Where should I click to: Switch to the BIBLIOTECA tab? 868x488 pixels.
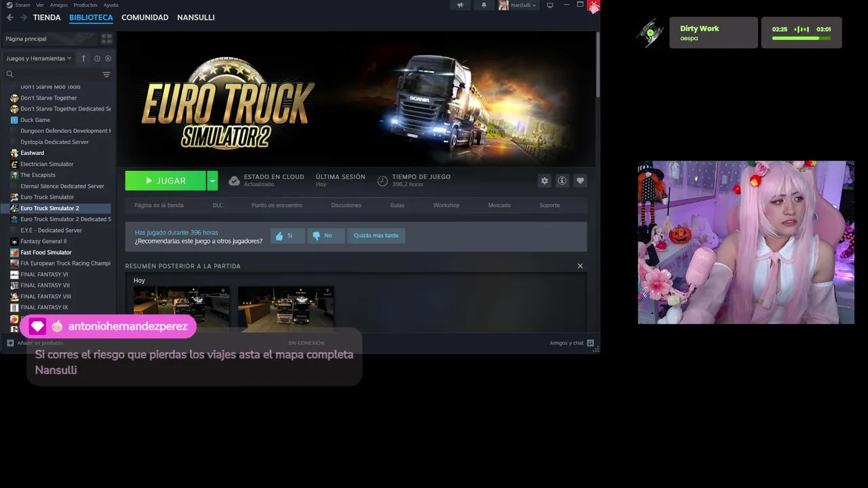[x=91, y=18]
